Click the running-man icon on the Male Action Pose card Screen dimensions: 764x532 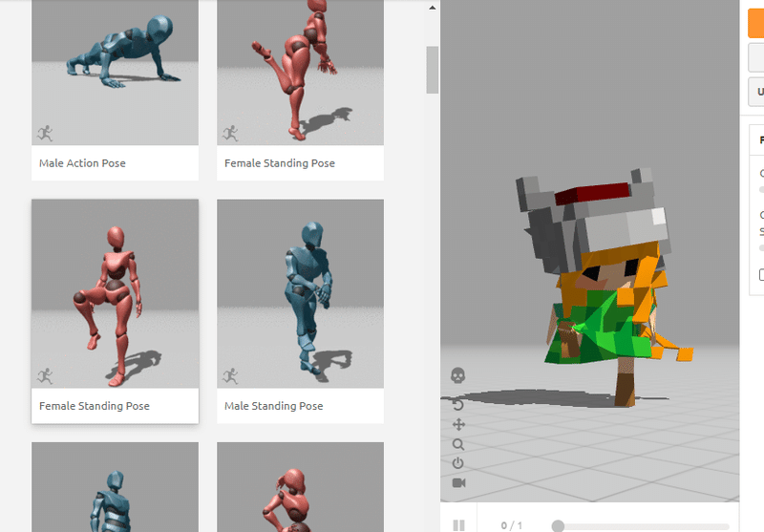[x=45, y=133]
